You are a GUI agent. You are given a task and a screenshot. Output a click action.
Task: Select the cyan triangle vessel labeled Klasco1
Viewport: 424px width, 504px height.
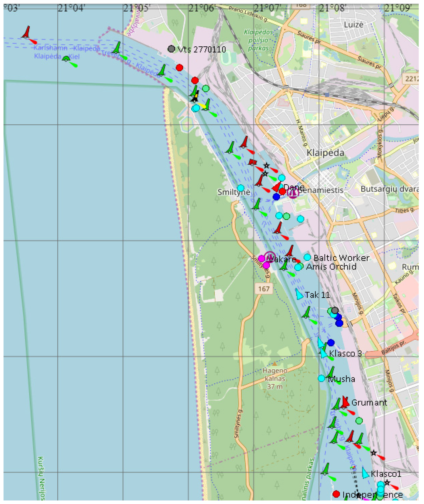365,473
